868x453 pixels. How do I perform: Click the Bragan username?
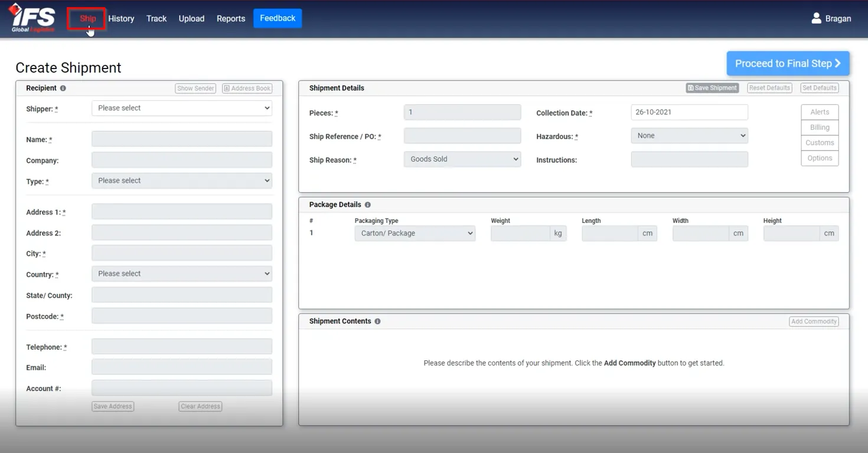click(838, 19)
